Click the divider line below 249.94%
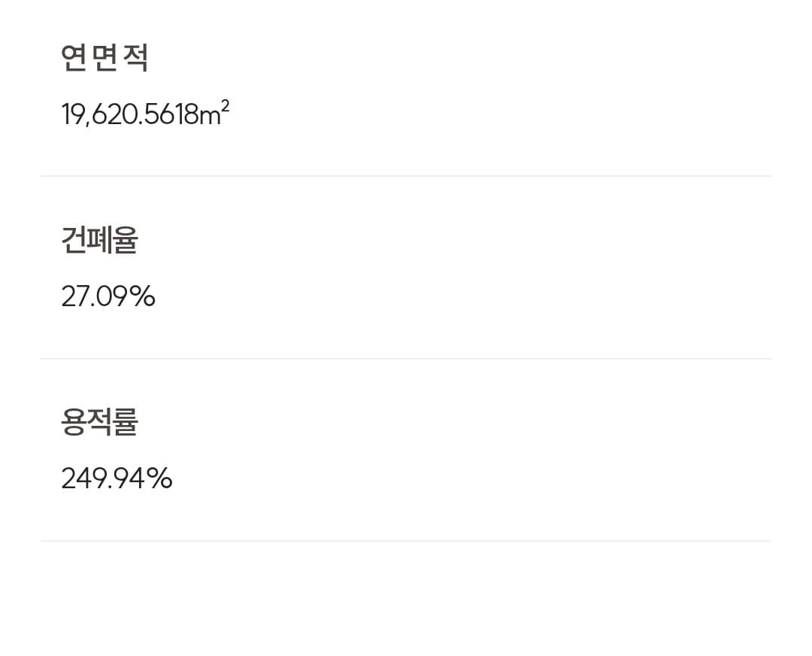Viewport: 812px width, 656px height. [x=406, y=541]
